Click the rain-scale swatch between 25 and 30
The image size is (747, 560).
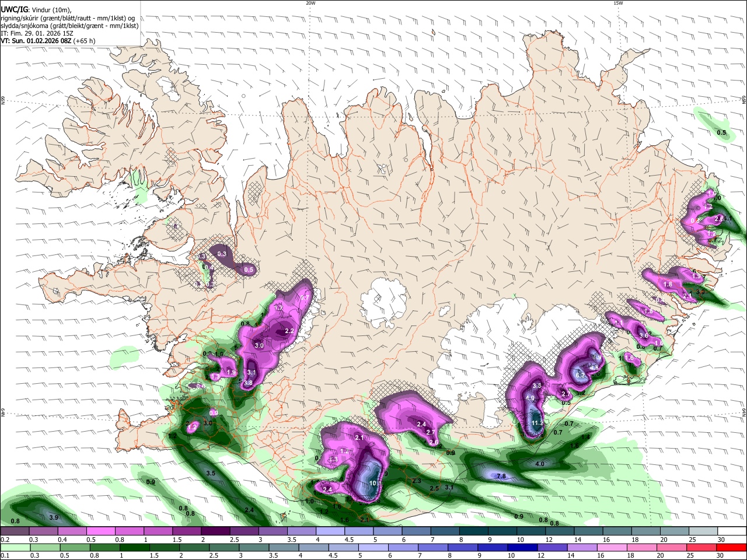[701, 548]
